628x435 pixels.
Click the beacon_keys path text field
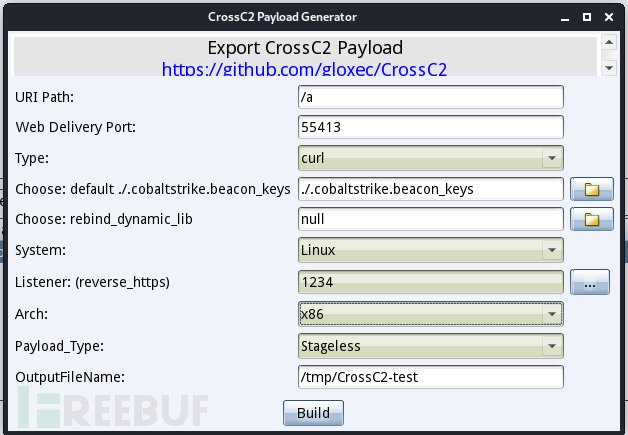(431, 189)
